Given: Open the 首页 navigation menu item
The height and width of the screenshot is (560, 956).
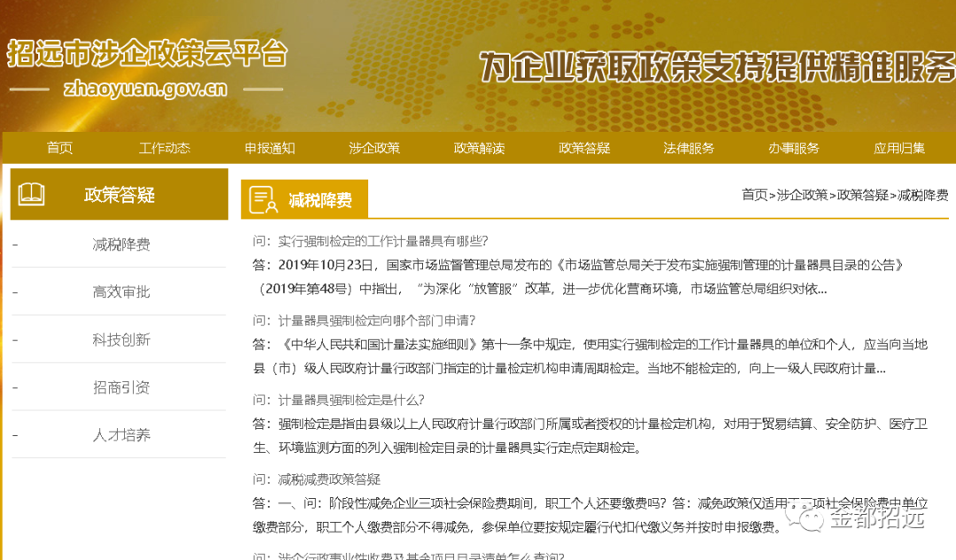Looking at the screenshot, I should click(60, 148).
